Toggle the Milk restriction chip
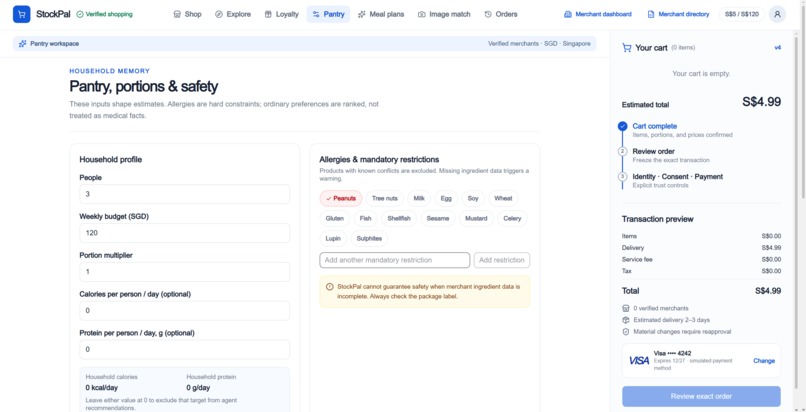 [x=419, y=198]
